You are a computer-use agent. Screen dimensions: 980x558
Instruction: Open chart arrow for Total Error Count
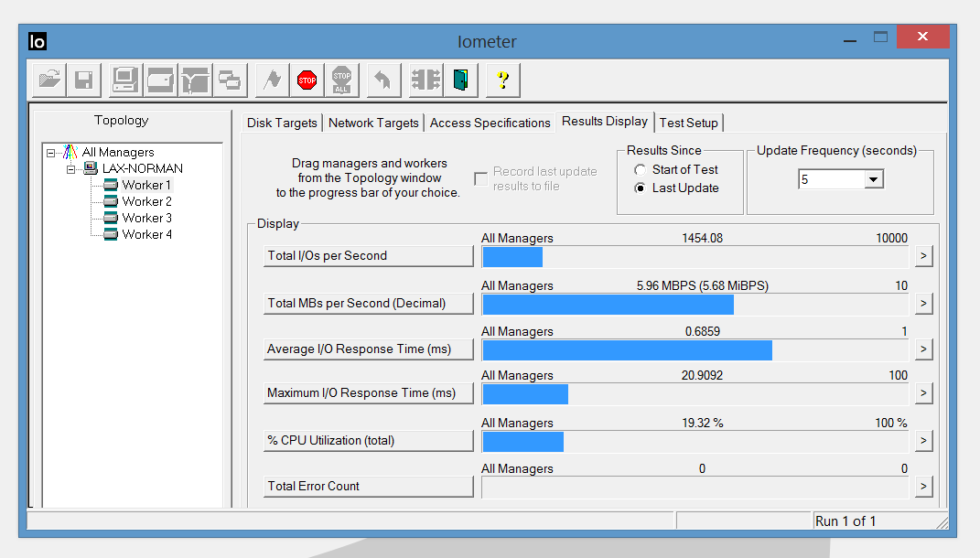[924, 486]
